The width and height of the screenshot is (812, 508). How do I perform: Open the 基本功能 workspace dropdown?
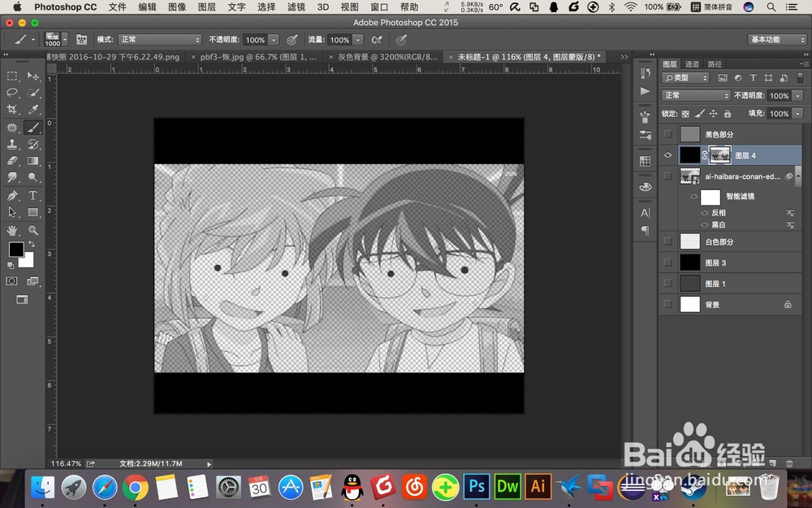pyautogui.click(x=777, y=39)
